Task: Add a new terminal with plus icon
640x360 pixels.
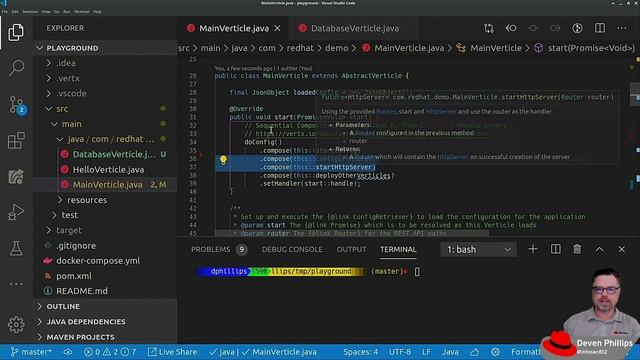Action: (533, 249)
